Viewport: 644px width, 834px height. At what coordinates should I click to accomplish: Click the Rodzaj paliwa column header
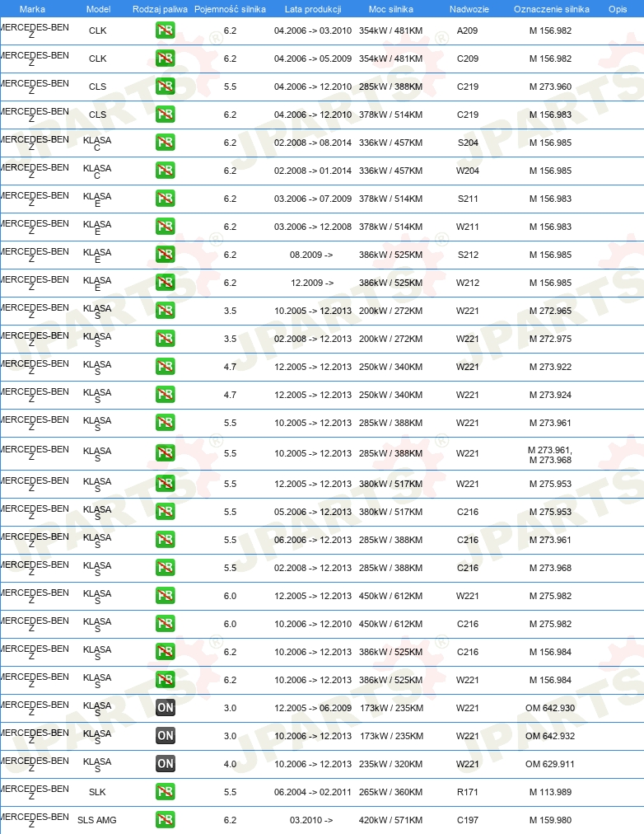[160, 9]
